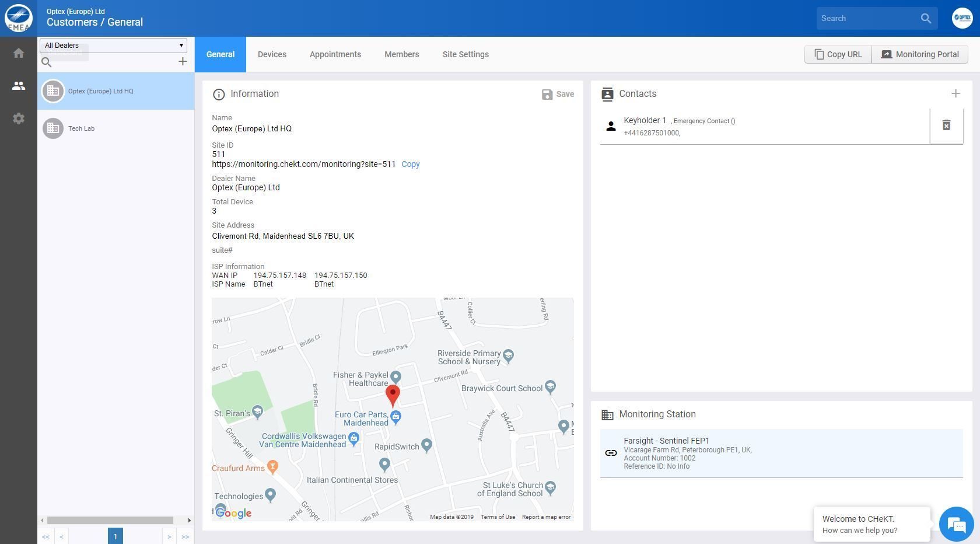Click the Google logo on map
Screen dimensions: 980x544
233,513
